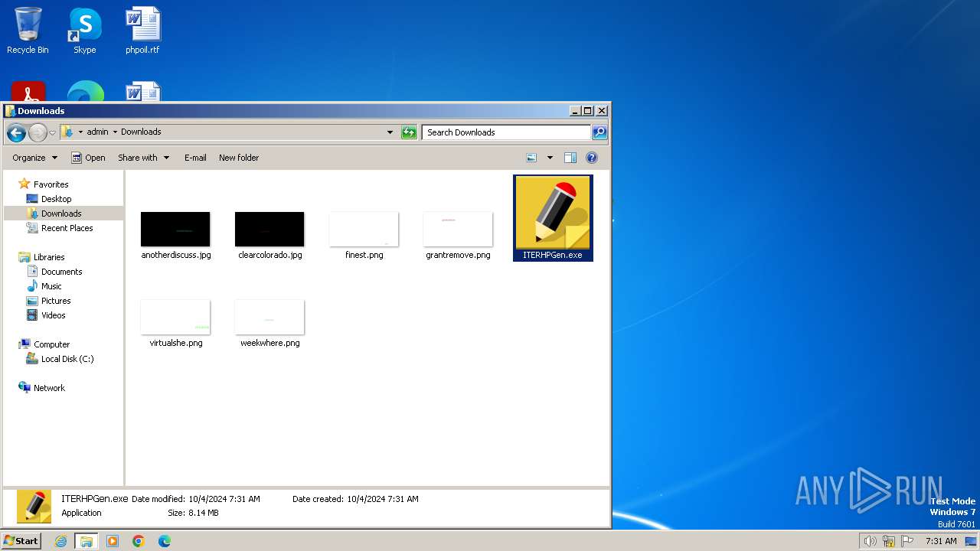Launch Edge from the taskbar
Viewport: 980px width, 551px height.
(165, 541)
